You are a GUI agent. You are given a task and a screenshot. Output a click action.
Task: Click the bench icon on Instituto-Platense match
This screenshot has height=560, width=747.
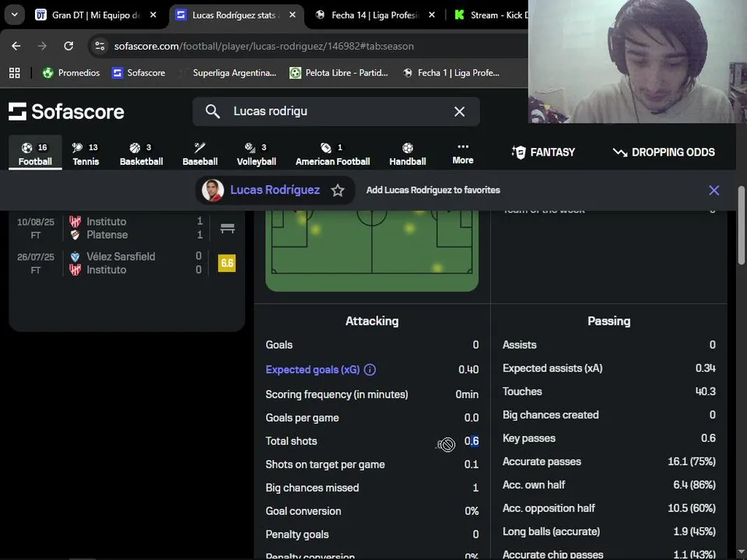[227, 228]
